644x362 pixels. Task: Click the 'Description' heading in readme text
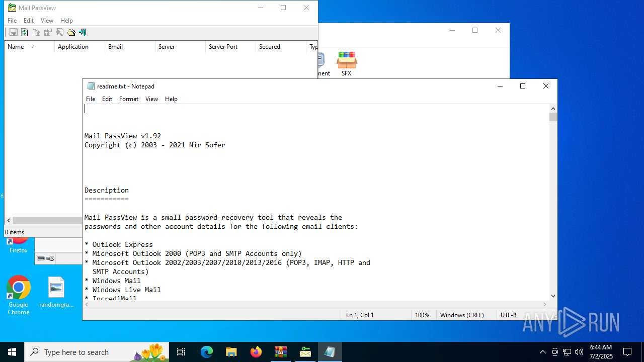coord(107,190)
